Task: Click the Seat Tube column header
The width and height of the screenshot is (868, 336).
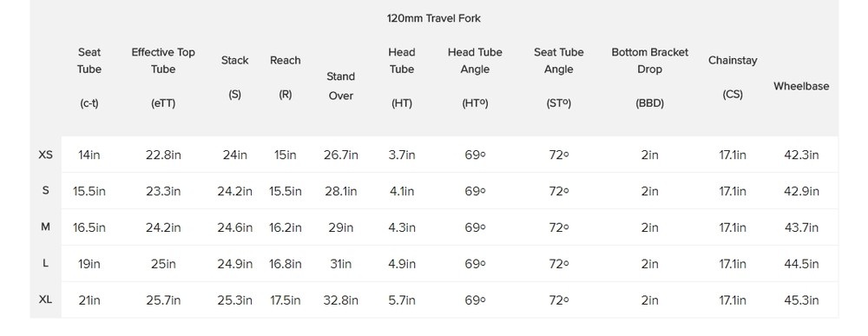Action: [89, 77]
